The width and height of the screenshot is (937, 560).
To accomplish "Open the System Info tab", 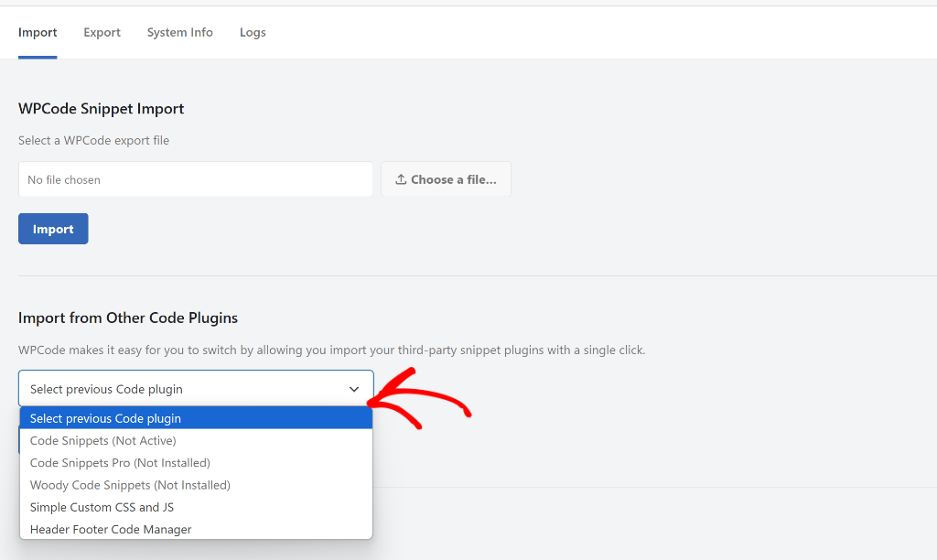I will 179,32.
